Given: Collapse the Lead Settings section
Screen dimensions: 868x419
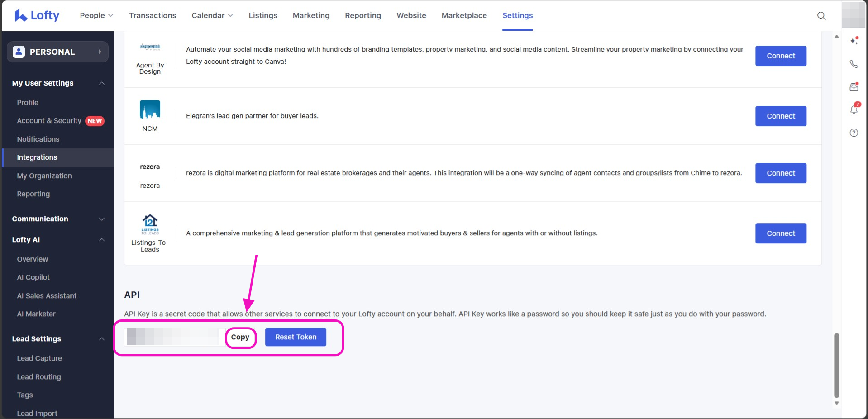Looking at the screenshot, I should tap(102, 339).
